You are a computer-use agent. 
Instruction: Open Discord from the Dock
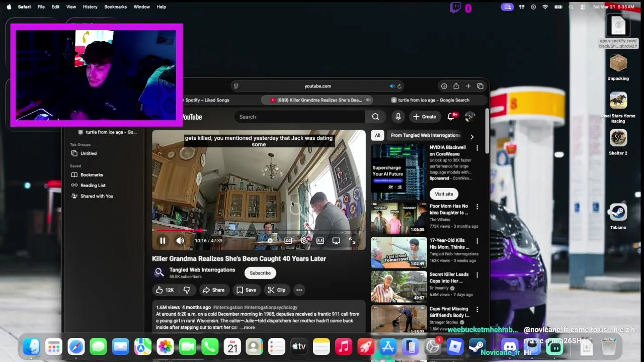point(510,346)
